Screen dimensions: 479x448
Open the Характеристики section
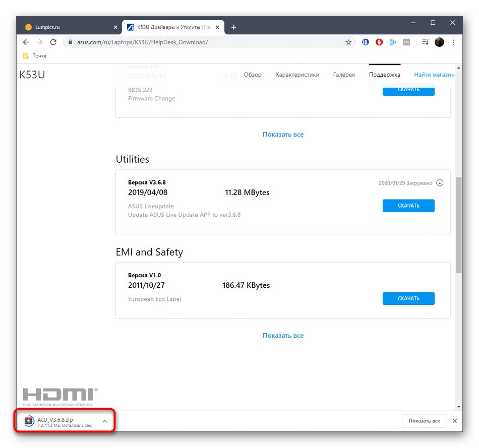pos(297,75)
